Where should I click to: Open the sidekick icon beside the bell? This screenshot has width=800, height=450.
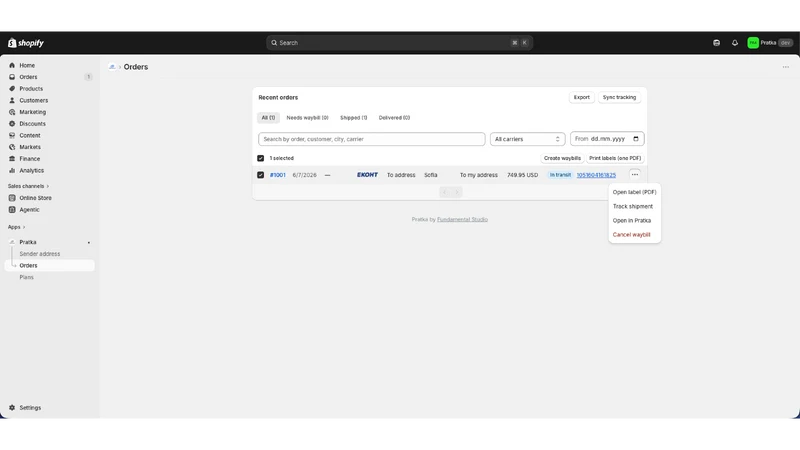[x=716, y=43]
